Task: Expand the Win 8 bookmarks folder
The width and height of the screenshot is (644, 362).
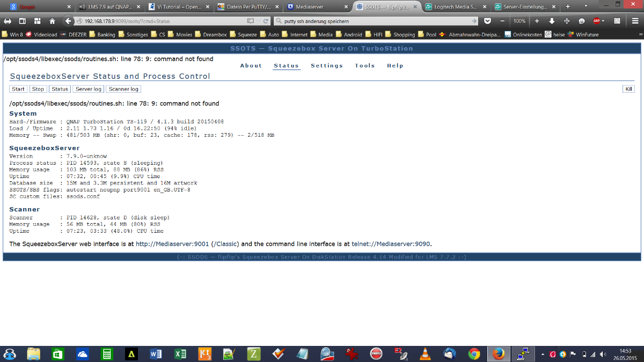Action: point(12,34)
